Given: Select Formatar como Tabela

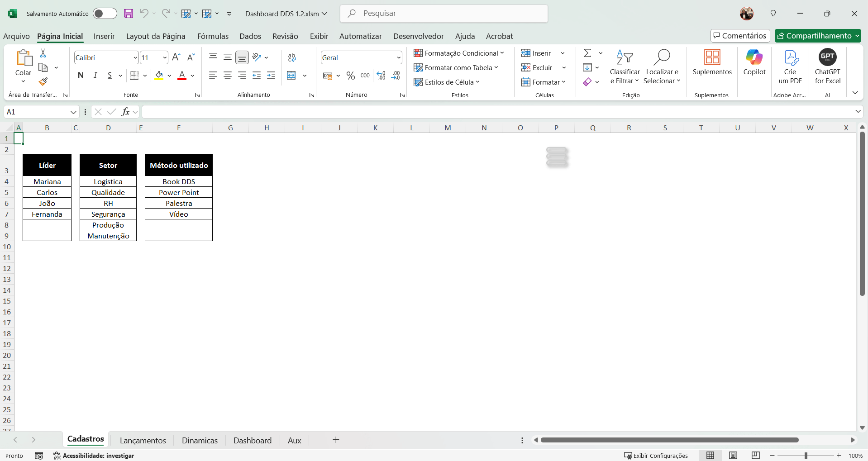Looking at the screenshot, I should (x=456, y=67).
